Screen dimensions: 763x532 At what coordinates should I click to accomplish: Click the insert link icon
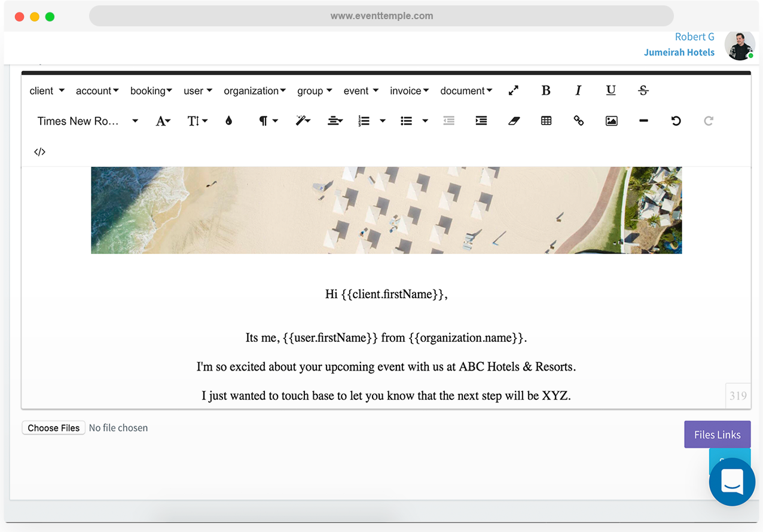[x=578, y=121]
